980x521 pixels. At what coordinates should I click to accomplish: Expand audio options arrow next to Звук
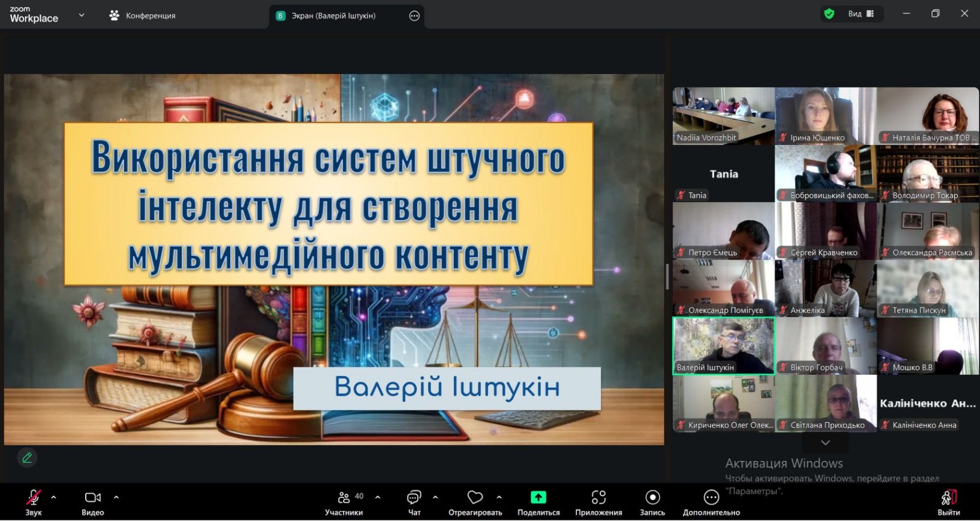[x=54, y=497]
